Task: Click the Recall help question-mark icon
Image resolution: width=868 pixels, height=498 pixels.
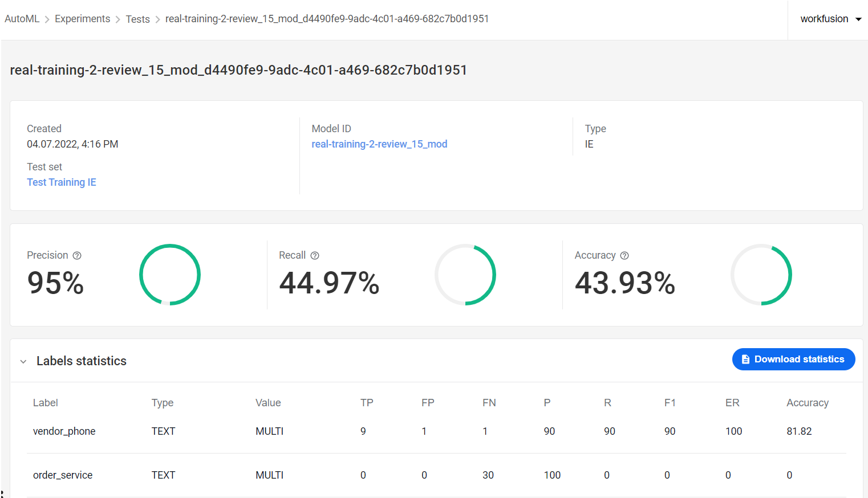Action: (x=315, y=256)
